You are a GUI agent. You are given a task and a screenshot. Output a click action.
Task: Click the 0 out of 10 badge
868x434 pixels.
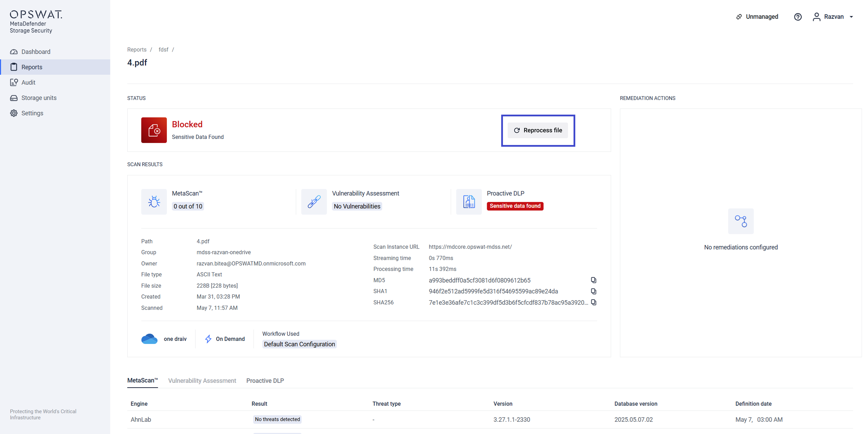(188, 206)
